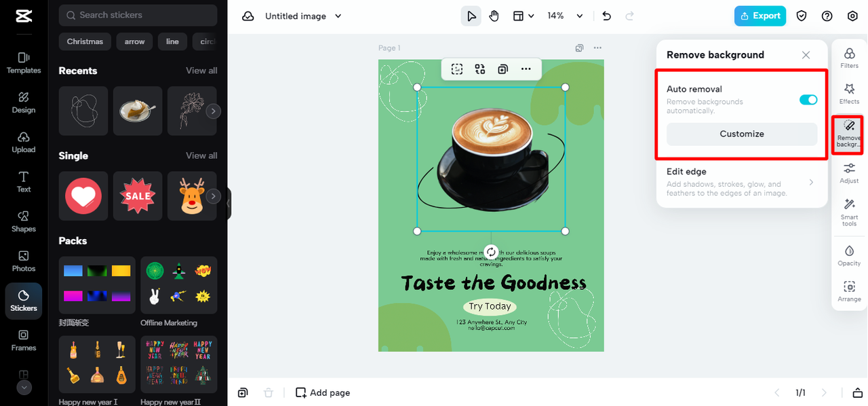Select the arrow tag chip
The image size is (868, 406).
tap(134, 41)
